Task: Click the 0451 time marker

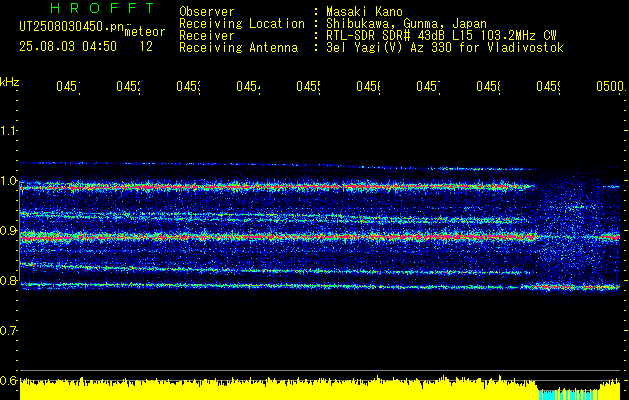Action: [68, 86]
